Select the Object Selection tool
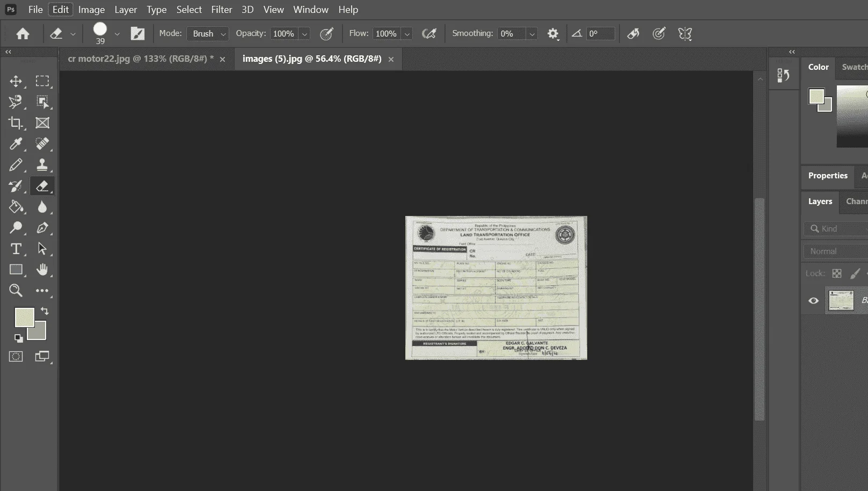 (42, 102)
